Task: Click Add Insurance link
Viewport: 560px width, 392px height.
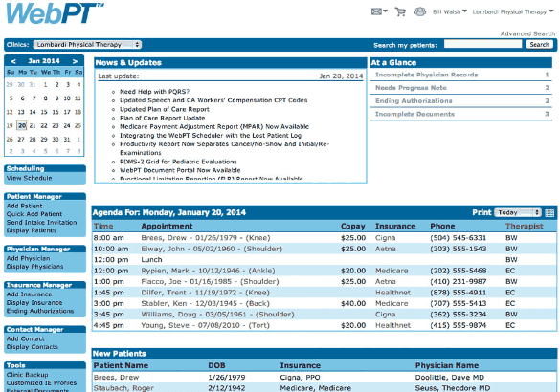Action: tap(29, 294)
